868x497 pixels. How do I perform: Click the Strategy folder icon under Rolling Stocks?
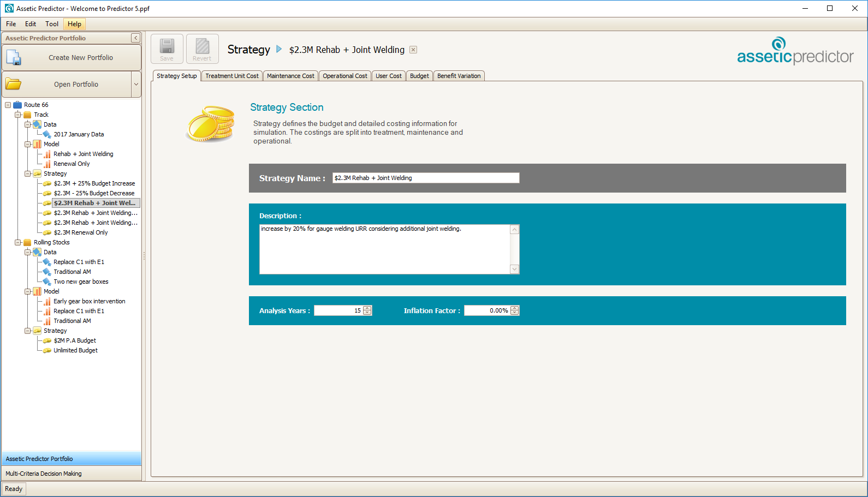pyautogui.click(x=37, y=331)
